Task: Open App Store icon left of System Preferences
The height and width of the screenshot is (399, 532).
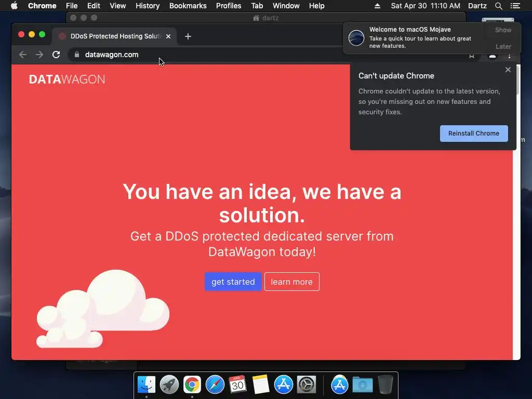Action: (284, 385)
